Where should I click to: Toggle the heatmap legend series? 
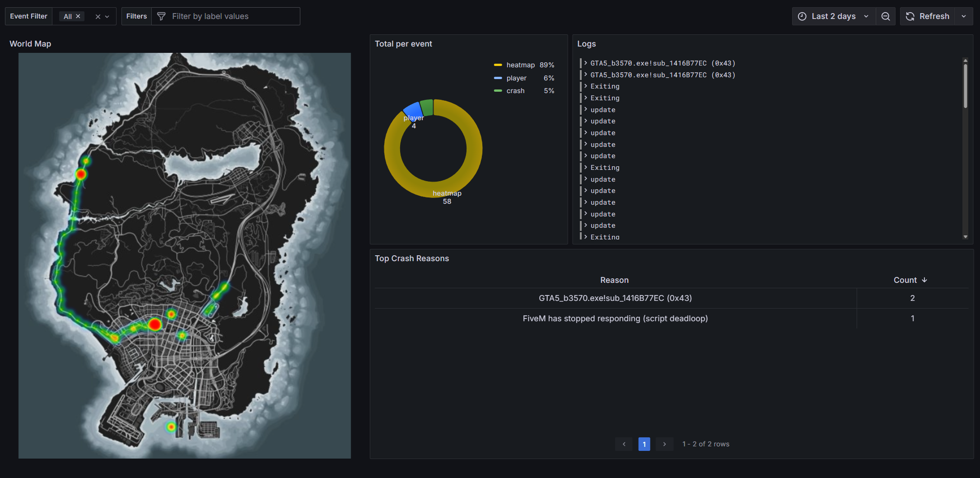520,65
